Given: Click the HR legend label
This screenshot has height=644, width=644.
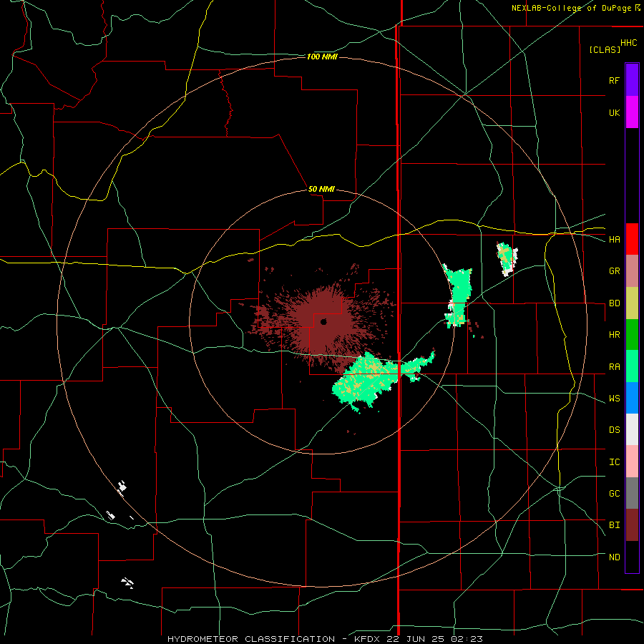Looking at the screenshot, I should pyautogui.click(x=614, y=335).
